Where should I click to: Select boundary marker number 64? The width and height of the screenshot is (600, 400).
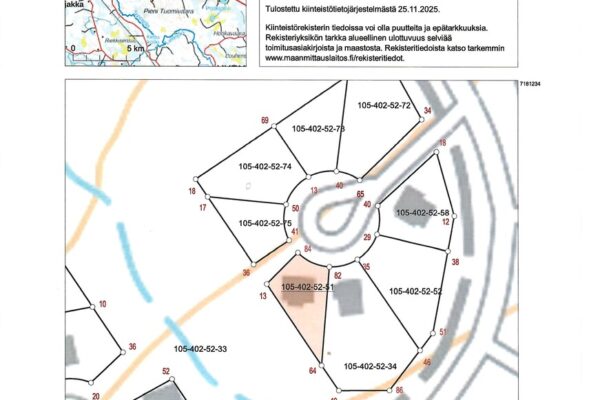point(312,371)
